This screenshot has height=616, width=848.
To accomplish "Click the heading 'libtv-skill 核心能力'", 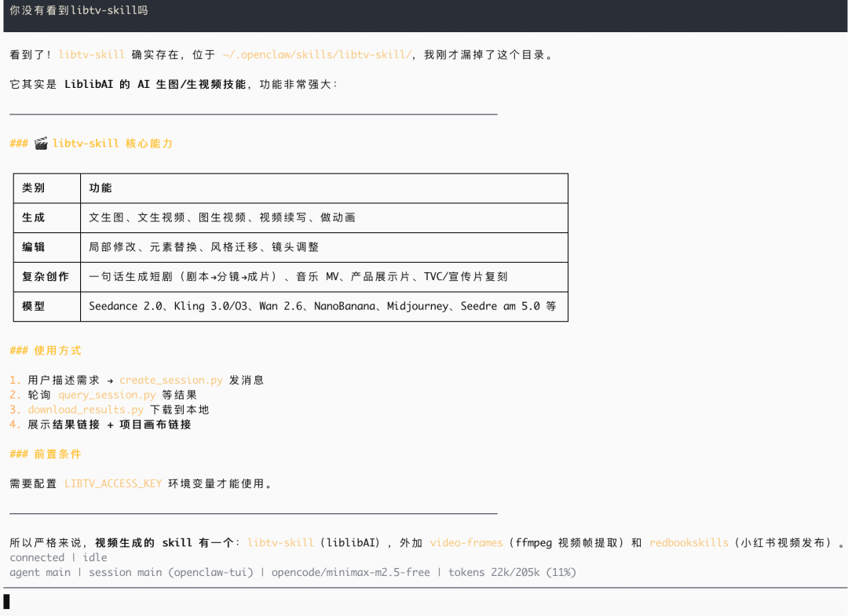I will click(x=112, y=143).
